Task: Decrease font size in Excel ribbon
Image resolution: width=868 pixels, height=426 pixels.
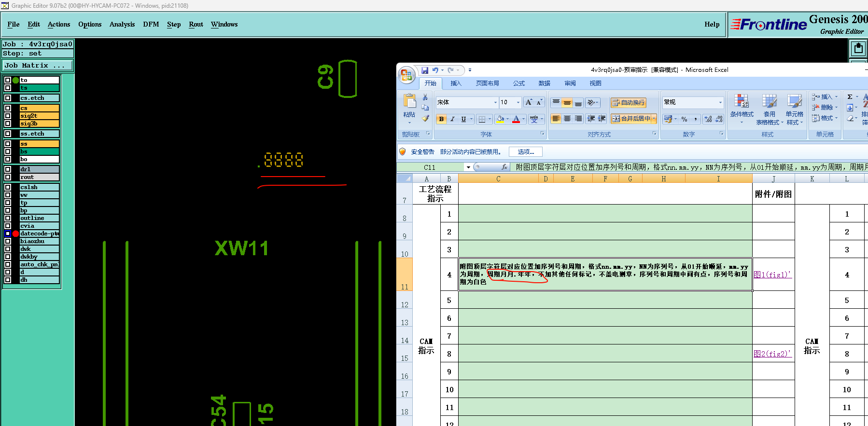Action: (539, 102)
